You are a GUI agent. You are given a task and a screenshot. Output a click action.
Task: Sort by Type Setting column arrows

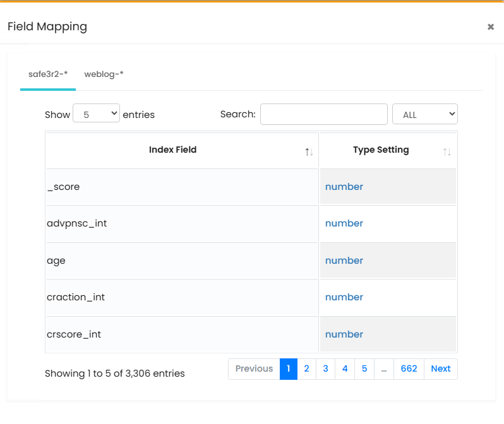tap(447, 152)
